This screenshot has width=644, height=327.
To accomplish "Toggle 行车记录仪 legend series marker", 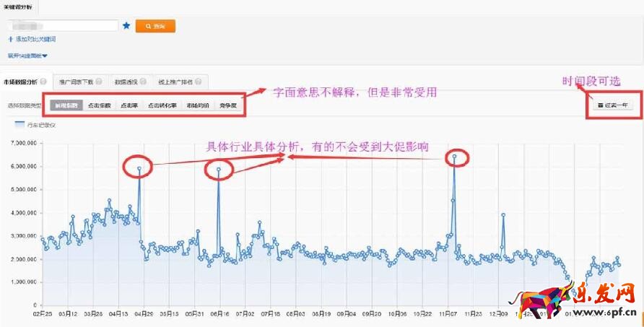I will (x=18, y=124).
